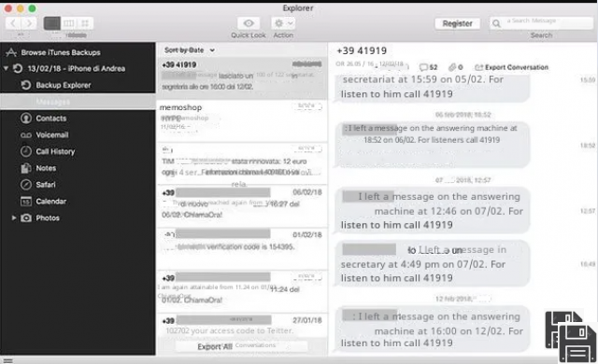The width and height of the screenshot is (598, 364).
Task: Click the iTunes backups App Store icon
Action: click(10, 52)
